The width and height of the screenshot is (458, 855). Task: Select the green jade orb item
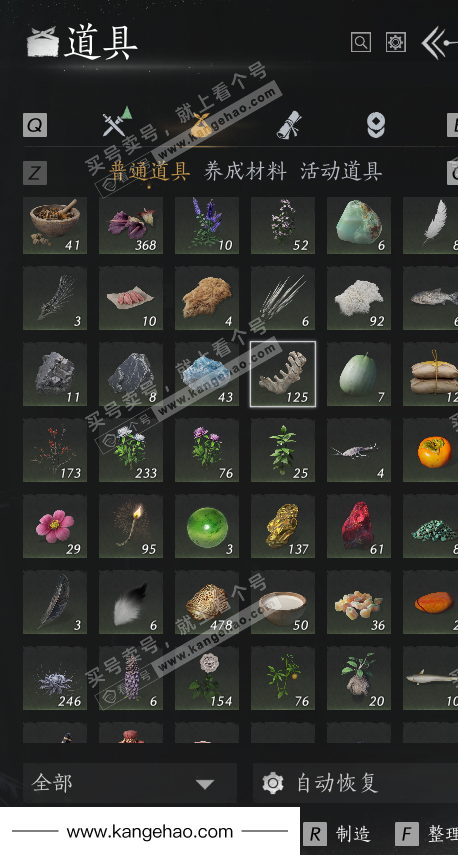pos(207,526)
